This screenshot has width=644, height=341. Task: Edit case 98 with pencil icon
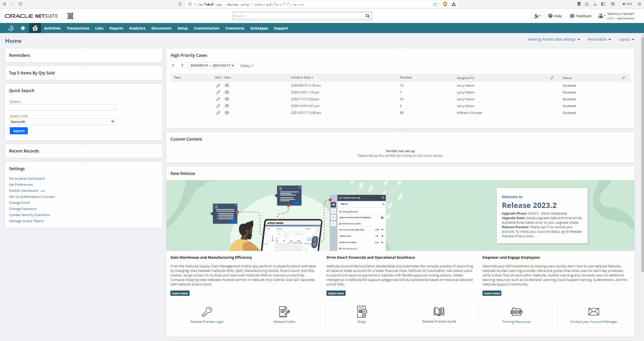click(x=218, y=113)
